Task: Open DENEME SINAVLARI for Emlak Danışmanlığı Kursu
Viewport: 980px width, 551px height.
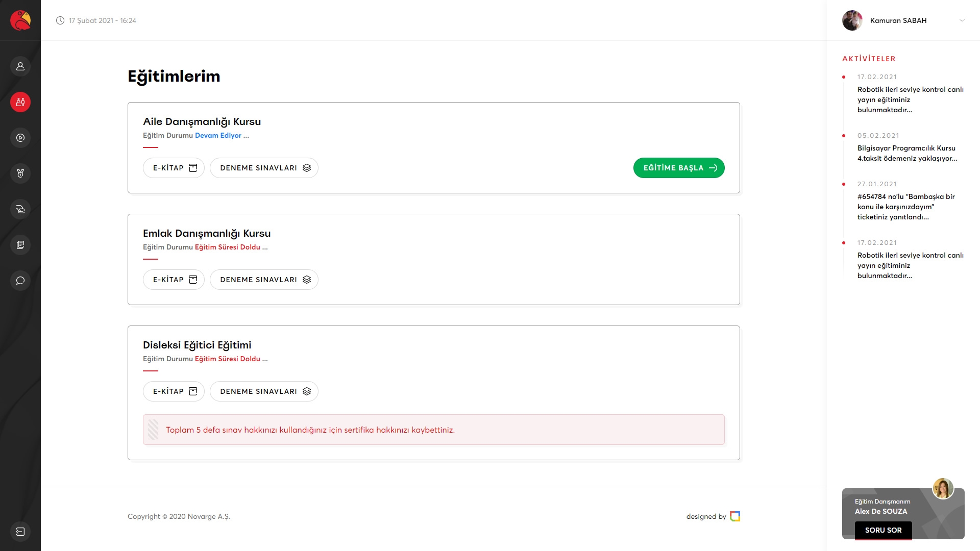Action: [x=264, y=280]
